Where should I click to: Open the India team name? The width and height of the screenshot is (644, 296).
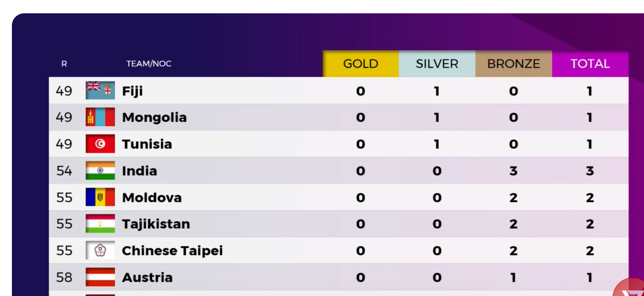point(140,171)
